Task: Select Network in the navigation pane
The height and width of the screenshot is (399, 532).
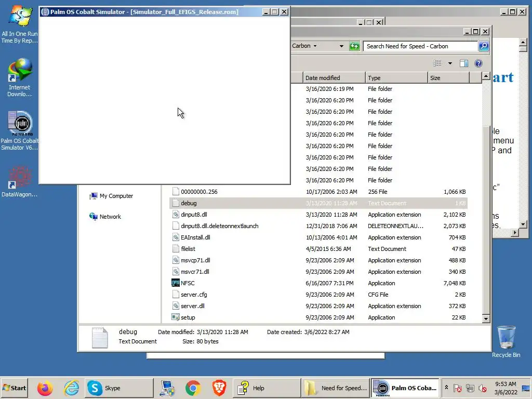Action: tap(105, 217)
